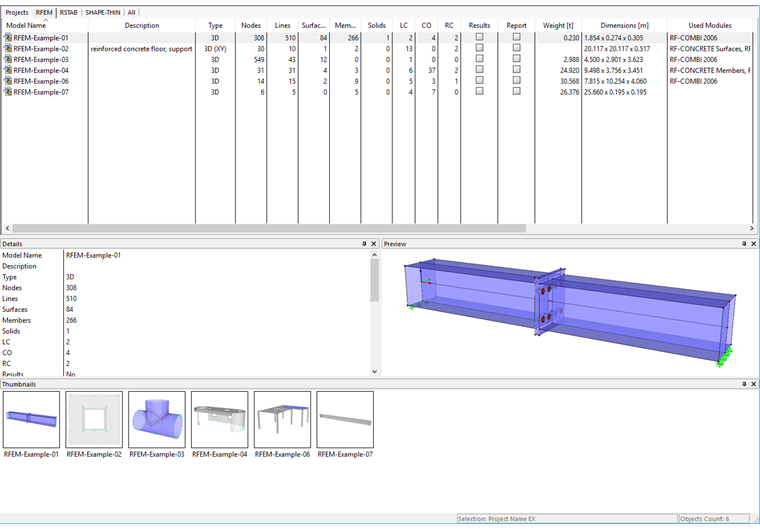
Task: Switch to the SHAPE-THIN tab
Action: (x=103, y=13)
